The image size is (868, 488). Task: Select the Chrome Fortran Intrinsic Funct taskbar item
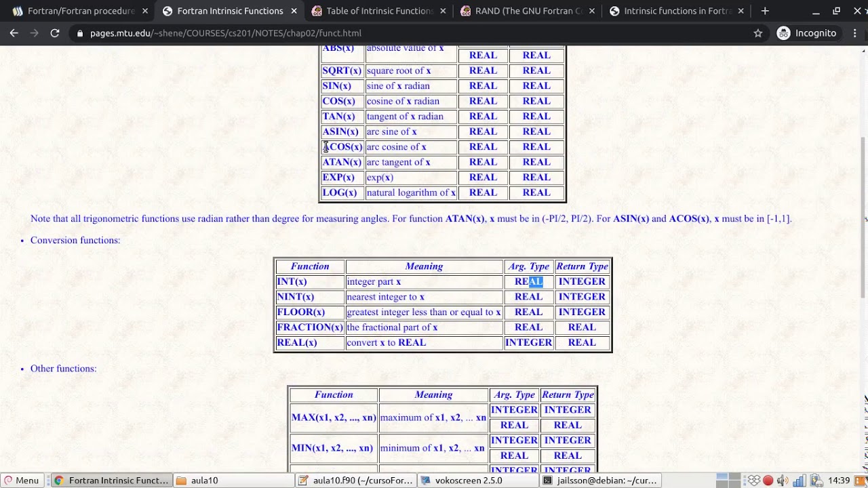111,481
